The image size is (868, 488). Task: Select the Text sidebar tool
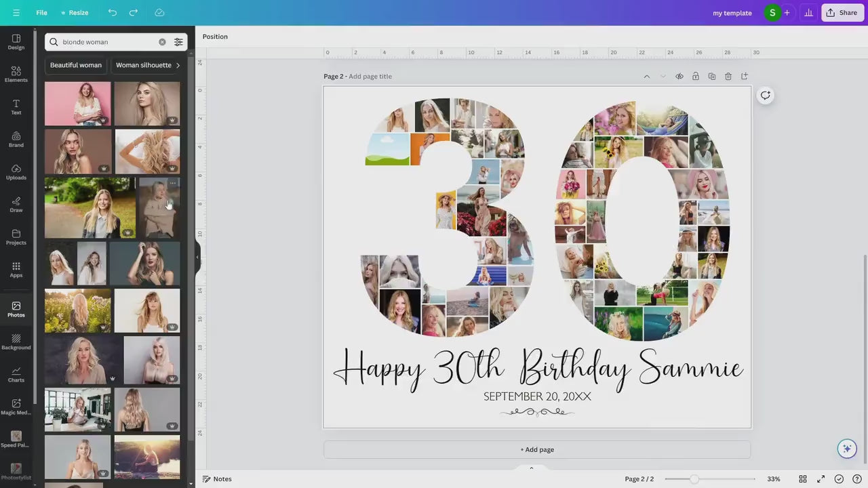tap(16, 106)
